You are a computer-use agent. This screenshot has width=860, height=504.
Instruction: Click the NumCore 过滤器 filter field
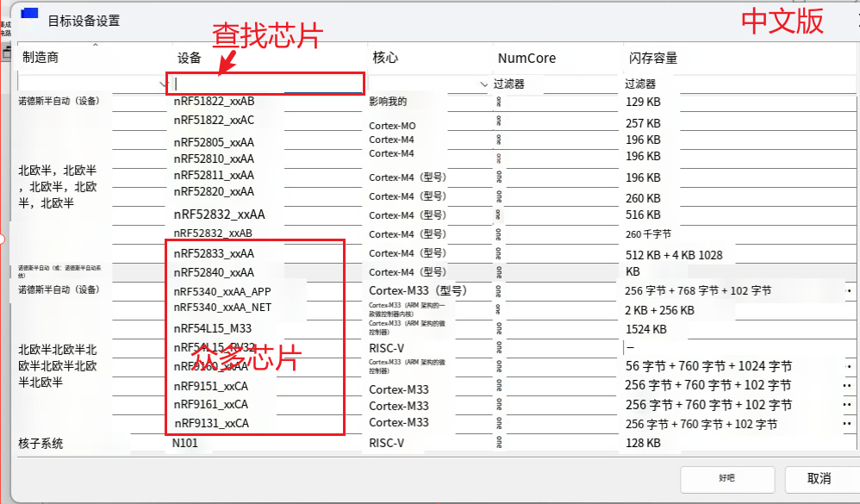[556, 84]
